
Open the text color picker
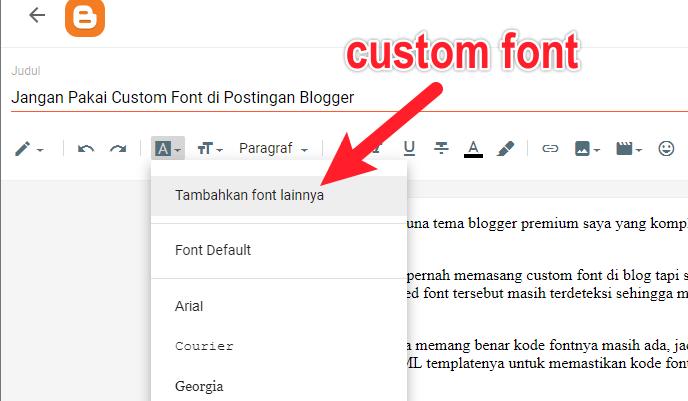[473, 149]
